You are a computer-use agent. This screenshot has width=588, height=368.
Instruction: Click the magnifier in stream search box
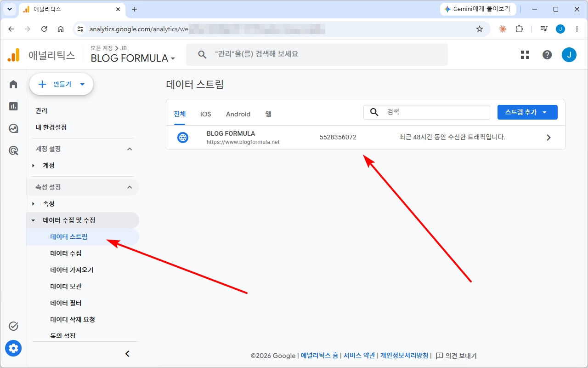(x=374, y=112)
